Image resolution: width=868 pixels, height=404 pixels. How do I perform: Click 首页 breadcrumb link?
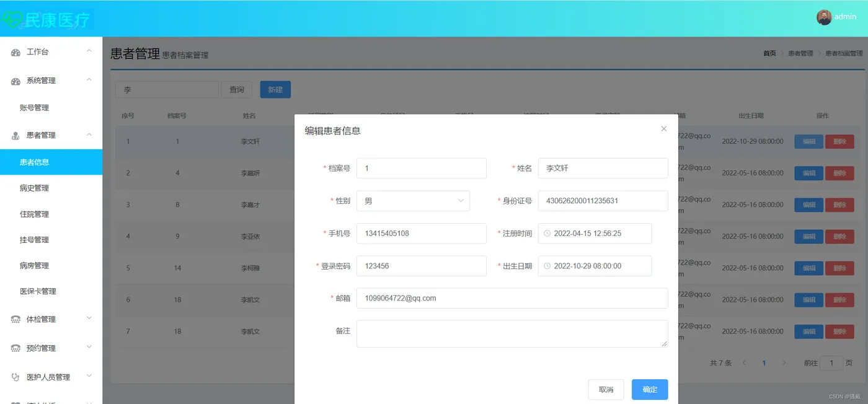tap(769, 53)
